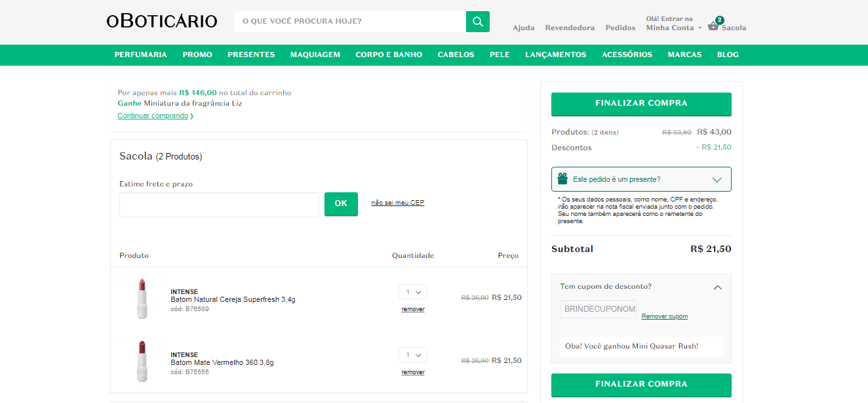Remove Batom Mate Vermelho from bag
The image size is (868, 403).
tap(413, 372)
